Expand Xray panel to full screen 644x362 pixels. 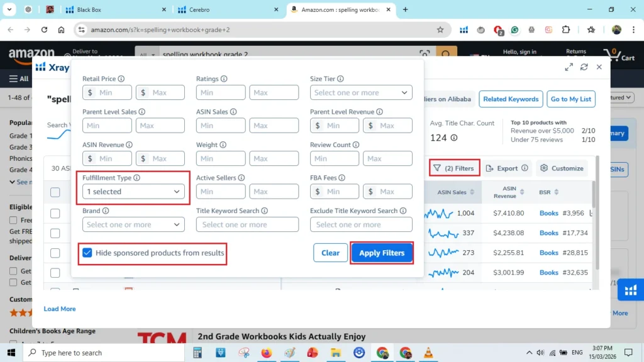tap(569, 66)
